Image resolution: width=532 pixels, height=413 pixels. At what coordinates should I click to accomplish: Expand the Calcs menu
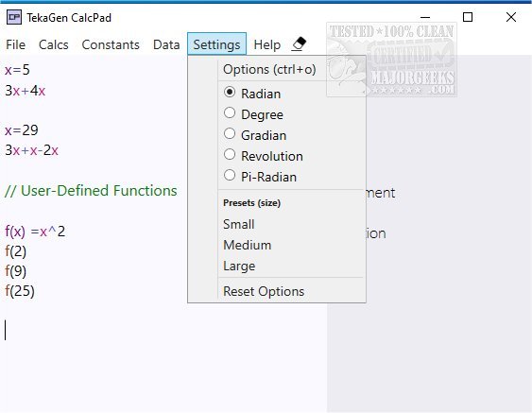(54, 44)
